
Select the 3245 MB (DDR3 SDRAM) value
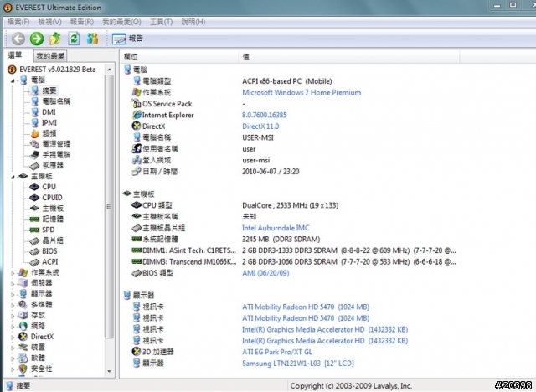point(281,240)
